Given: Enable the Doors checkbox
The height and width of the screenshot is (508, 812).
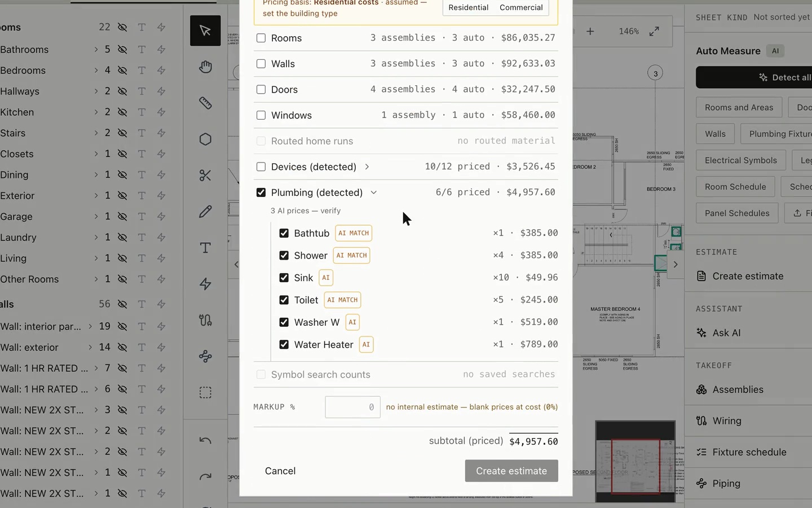Looking at the screenshot, I should point(261,89).
